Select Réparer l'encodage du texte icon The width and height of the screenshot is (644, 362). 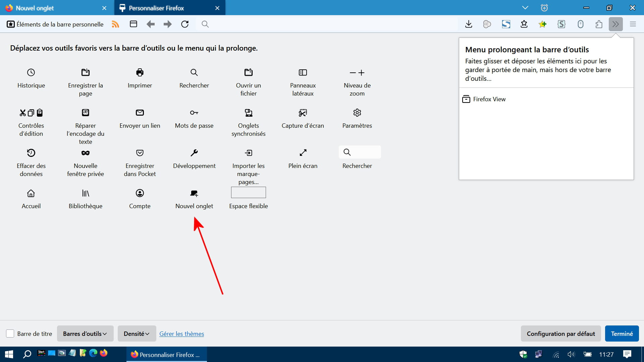86,113
